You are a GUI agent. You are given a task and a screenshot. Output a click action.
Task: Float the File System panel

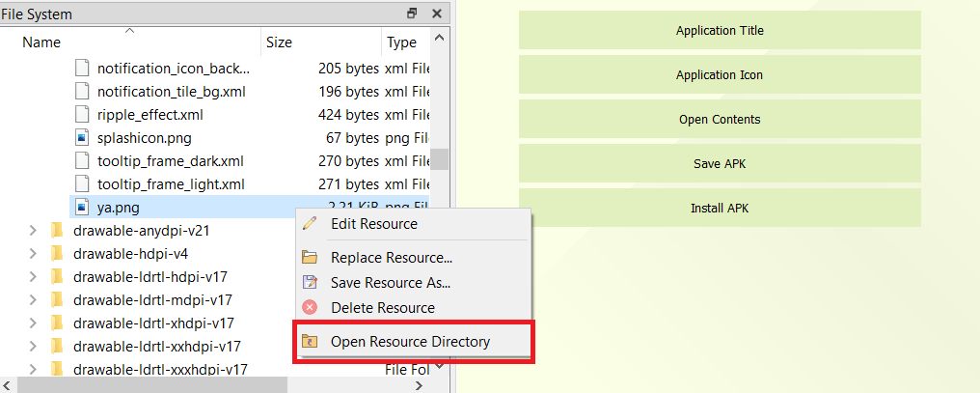coord(412,14)
